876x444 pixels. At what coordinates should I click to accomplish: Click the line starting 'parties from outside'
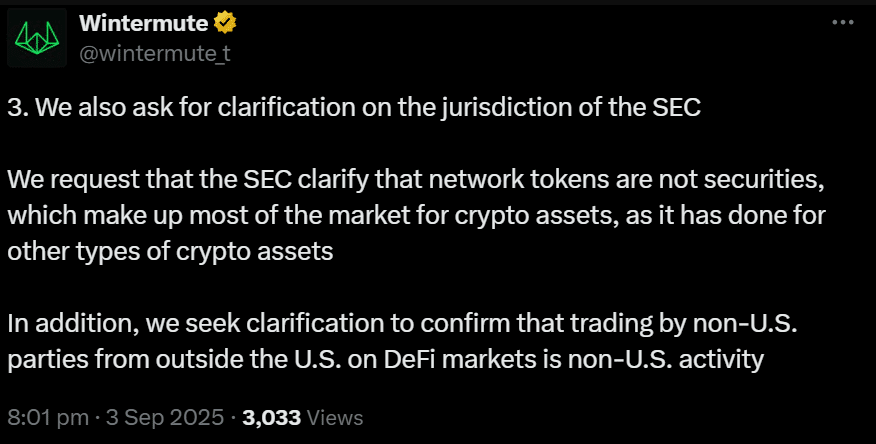[x=385, y=360]
